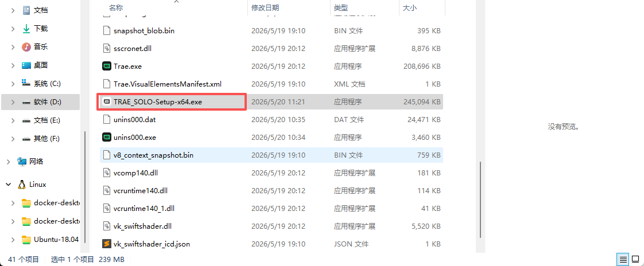Select file name Trae.exe
Screen dimensions: 644x266
[128, 66]
